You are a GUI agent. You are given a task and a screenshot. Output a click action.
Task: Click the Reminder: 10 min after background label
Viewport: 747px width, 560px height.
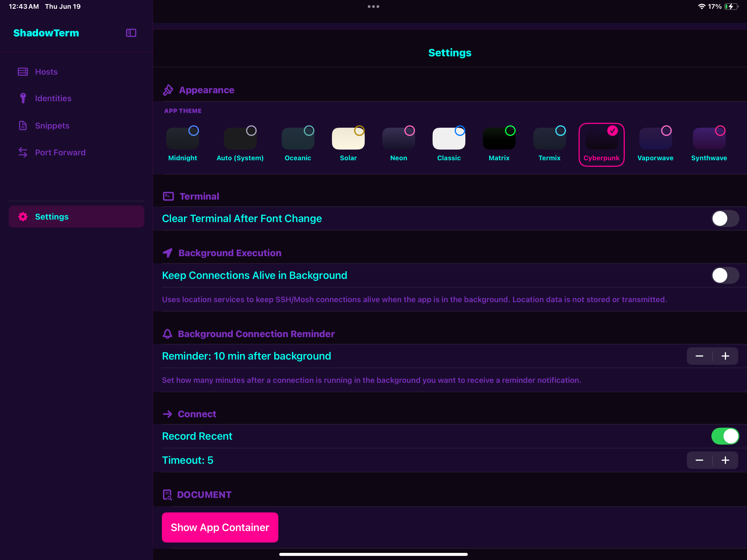tap(247, 356)
